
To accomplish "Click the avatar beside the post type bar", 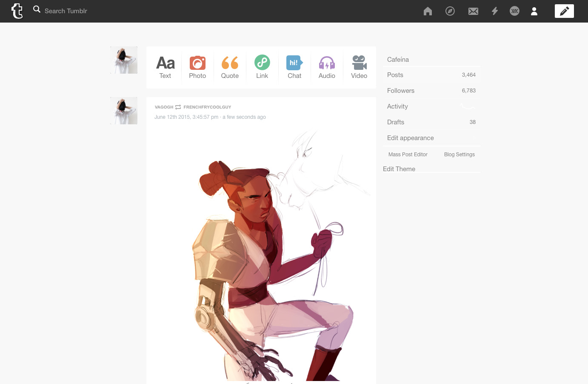I will (x=124, y=60).
